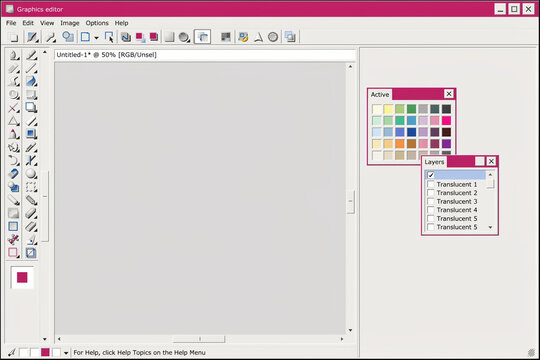540x360 pixels.
Task: Pick the pink outlined square tool in toolbox
Action: [13, 253]
